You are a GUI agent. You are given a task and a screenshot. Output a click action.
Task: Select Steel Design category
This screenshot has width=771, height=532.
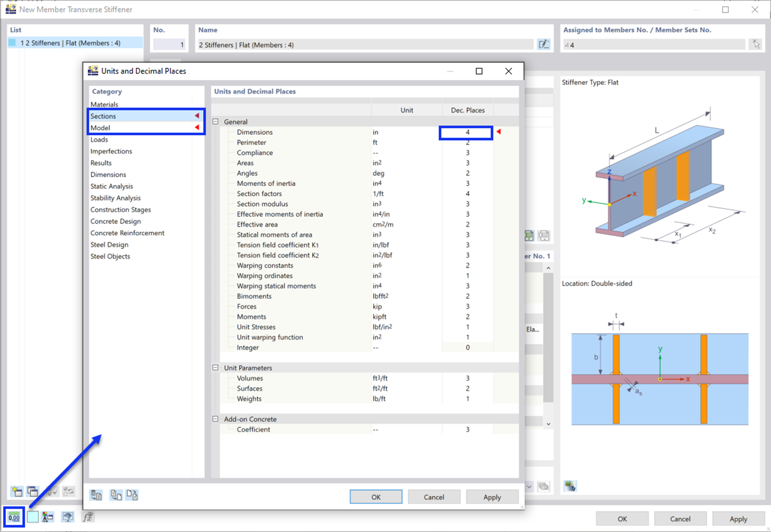point(147,244)
